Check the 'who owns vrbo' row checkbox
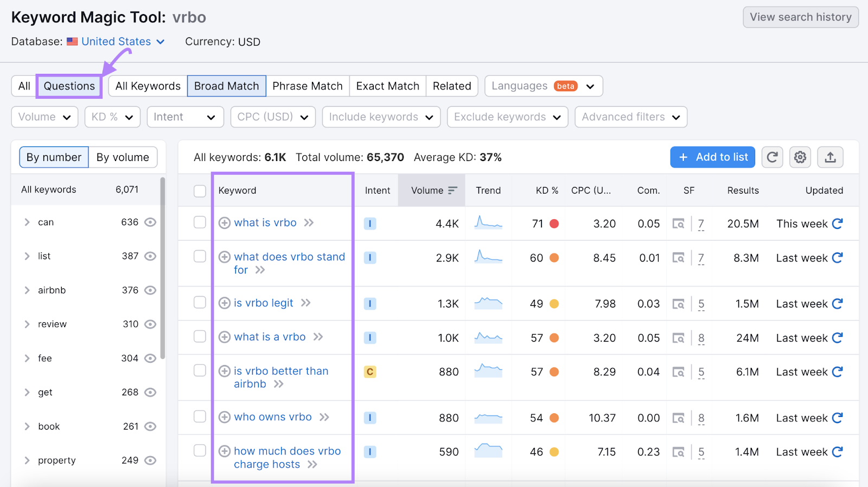 (200, 416)
